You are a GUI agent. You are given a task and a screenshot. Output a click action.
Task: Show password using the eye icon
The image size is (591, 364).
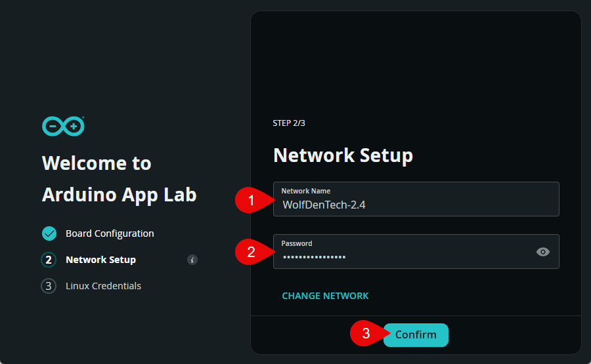coord(542,252)
